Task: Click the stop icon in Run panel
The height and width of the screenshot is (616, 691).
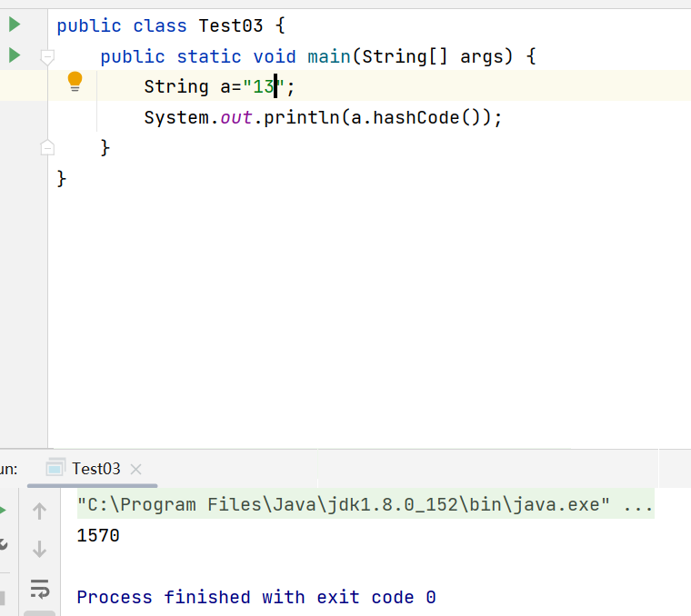Action: click(3, 598)
